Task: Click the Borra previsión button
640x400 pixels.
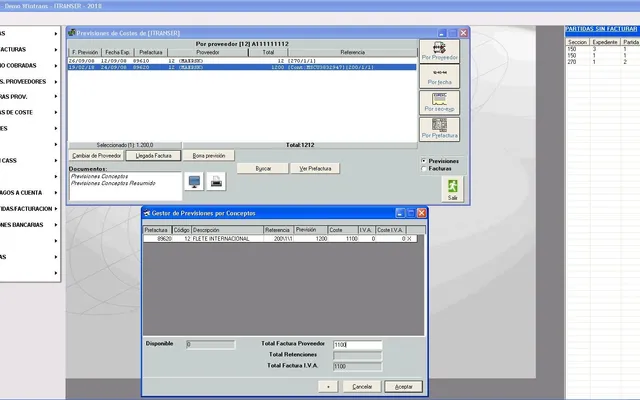Action: [x=209, y=156]
